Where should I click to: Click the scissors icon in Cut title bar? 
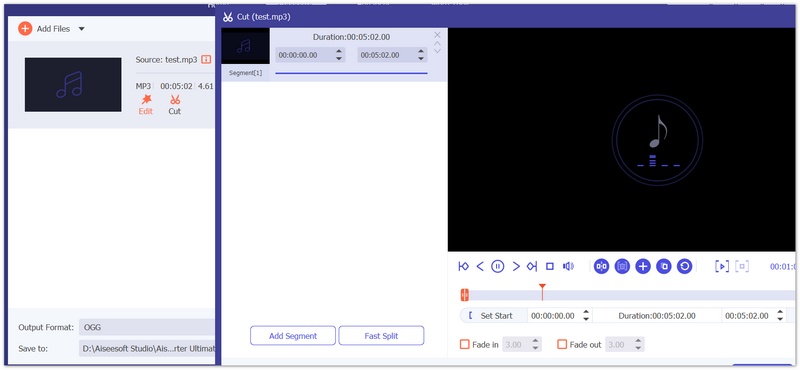[228, 17]
